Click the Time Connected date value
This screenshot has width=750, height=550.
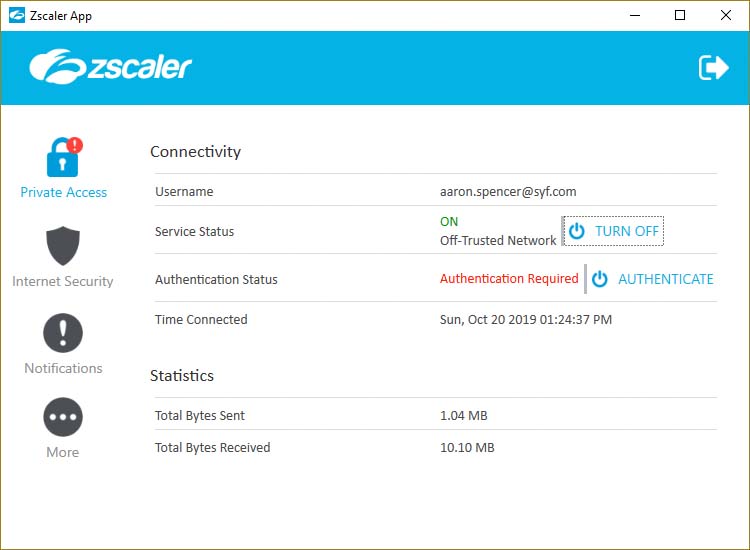(526, 319)
